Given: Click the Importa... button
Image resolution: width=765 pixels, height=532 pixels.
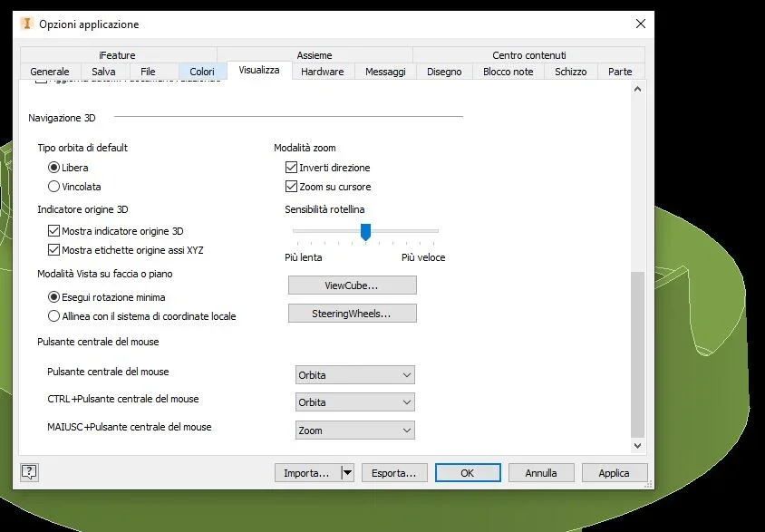Looking at the screenshot, I should pyautogui.click(x=307, y=473).
